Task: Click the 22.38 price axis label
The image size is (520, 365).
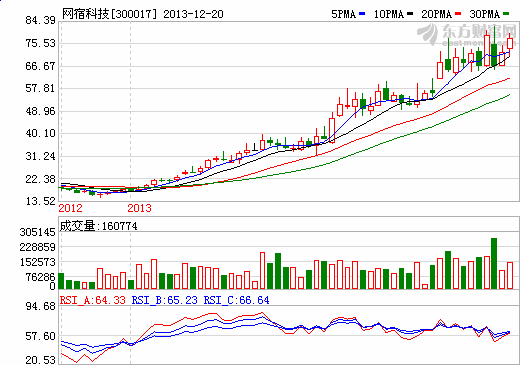Action: (40, 179)
